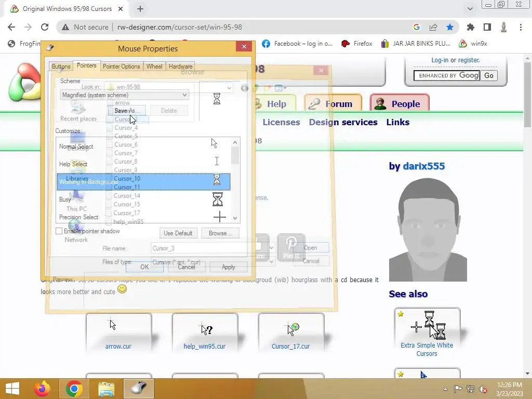Toggle Enable pointer shadow checkbox
This screenshot has height=399, width=532.
click(x=59, y=231)
